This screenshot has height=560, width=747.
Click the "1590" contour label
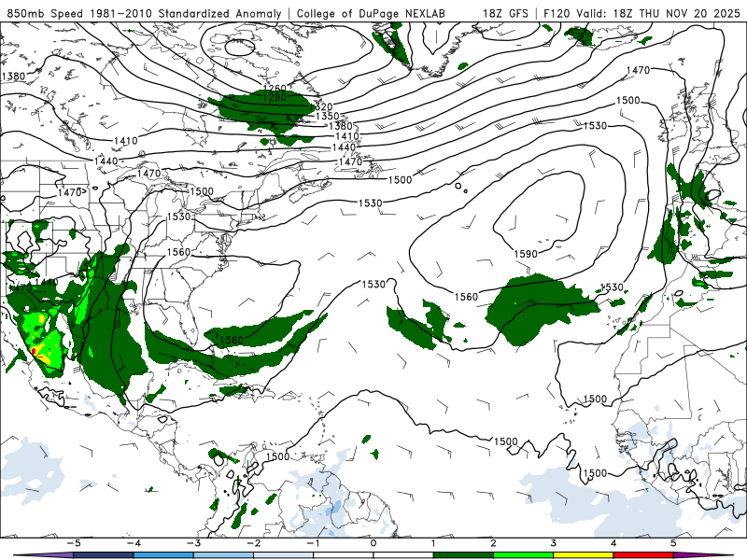click(x=526, y=254)
